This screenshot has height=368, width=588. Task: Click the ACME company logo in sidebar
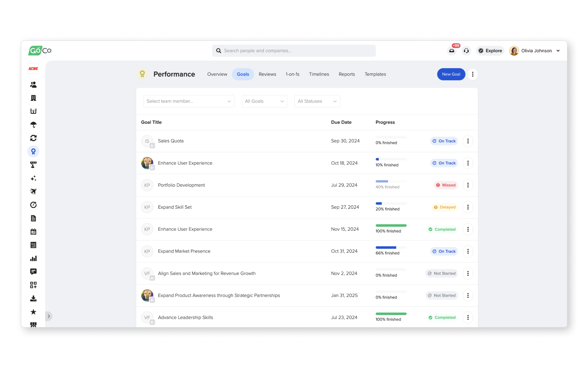(33, 68)
